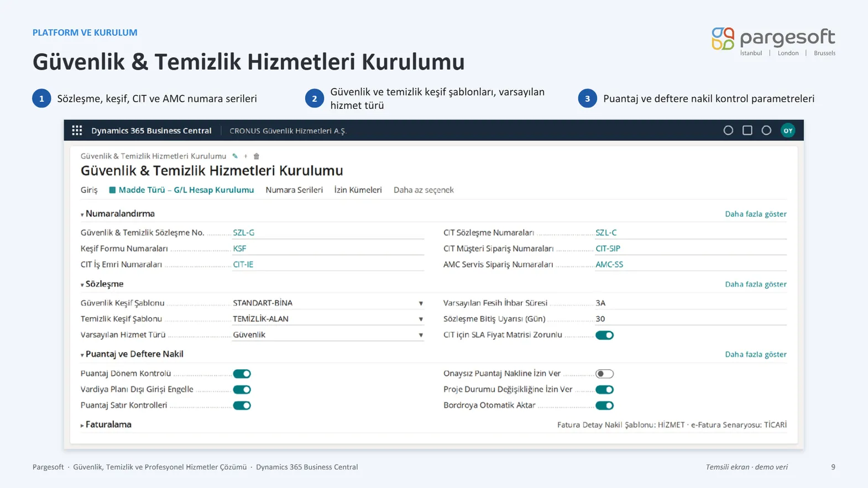Open Güvenlik Keşif Şablonu dropdown
The height and width of the screenshot is (488, 868).
click(421, 303)
